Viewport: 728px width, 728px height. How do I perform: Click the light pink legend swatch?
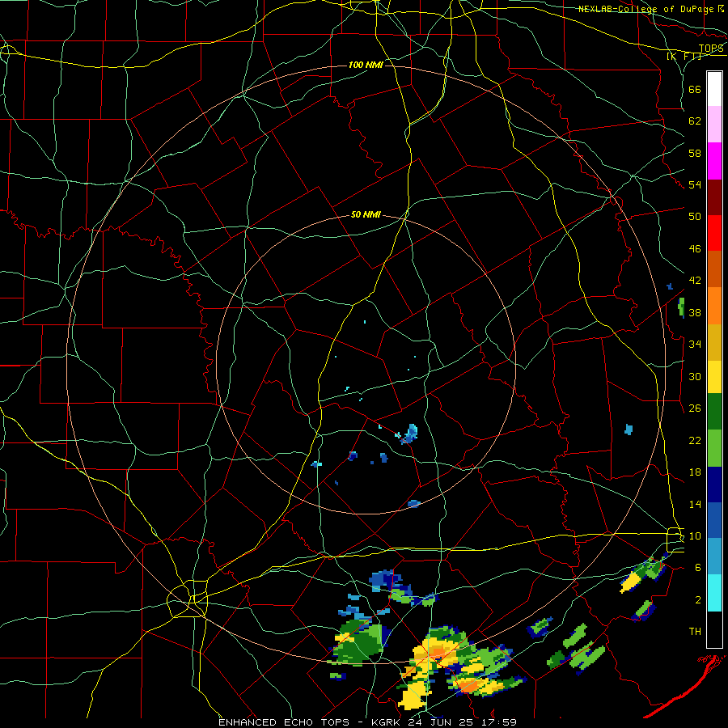(714, 125)
